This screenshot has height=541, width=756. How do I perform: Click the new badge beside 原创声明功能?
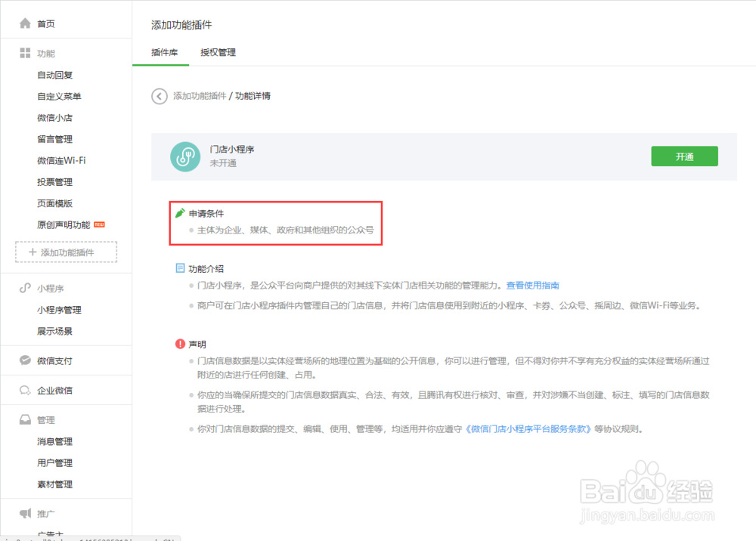pyautogui.click(x=99, y=224)
